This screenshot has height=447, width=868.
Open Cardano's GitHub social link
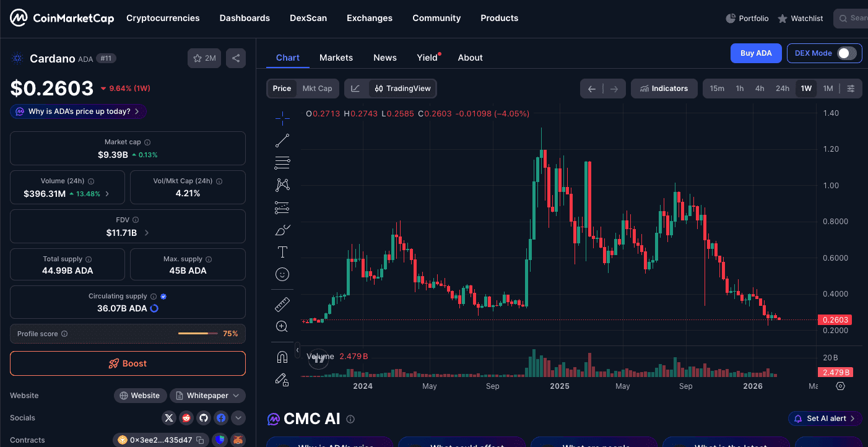point(204,418)
